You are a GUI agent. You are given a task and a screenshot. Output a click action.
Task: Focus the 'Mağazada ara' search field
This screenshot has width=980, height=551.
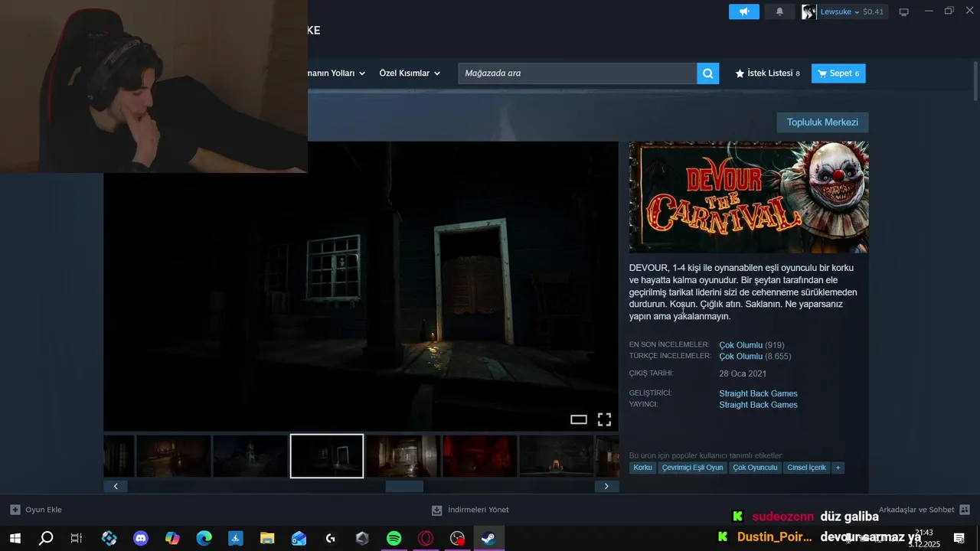578,73
